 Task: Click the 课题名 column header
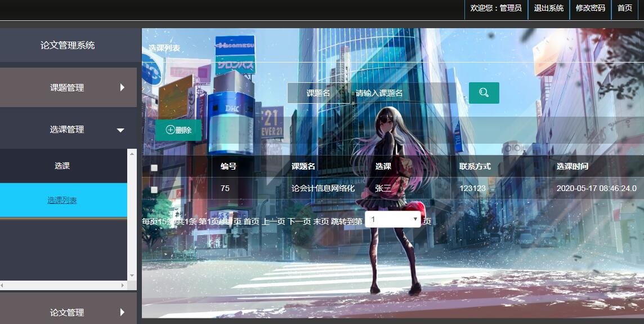click(x=303, y=166)
